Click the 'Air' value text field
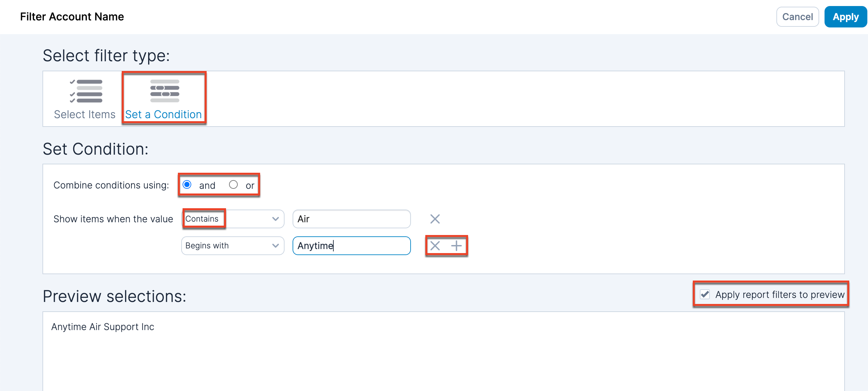 [351, 219]
